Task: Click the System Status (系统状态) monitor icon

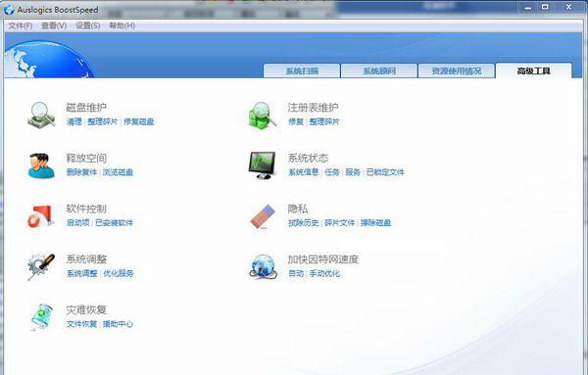Action: [262, 165]
